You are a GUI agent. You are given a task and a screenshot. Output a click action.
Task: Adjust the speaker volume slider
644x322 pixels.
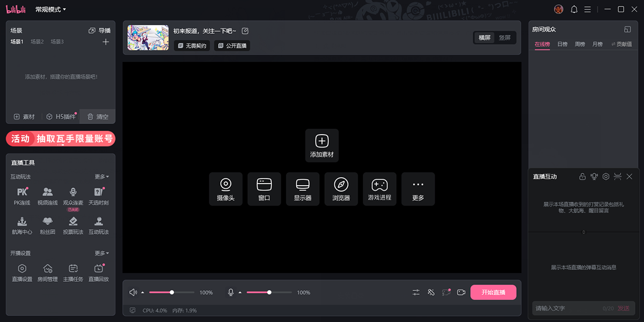click(172, 292)
